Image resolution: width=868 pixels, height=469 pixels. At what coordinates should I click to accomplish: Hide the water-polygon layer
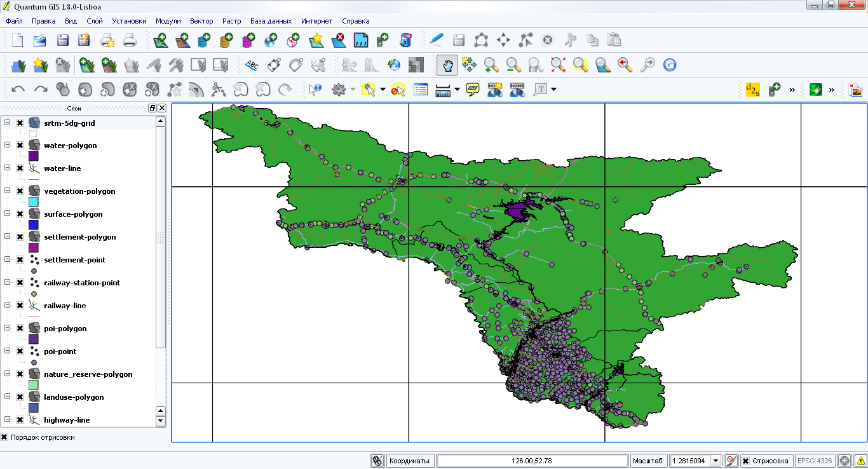pyautogui.click(x=20, y=146)
